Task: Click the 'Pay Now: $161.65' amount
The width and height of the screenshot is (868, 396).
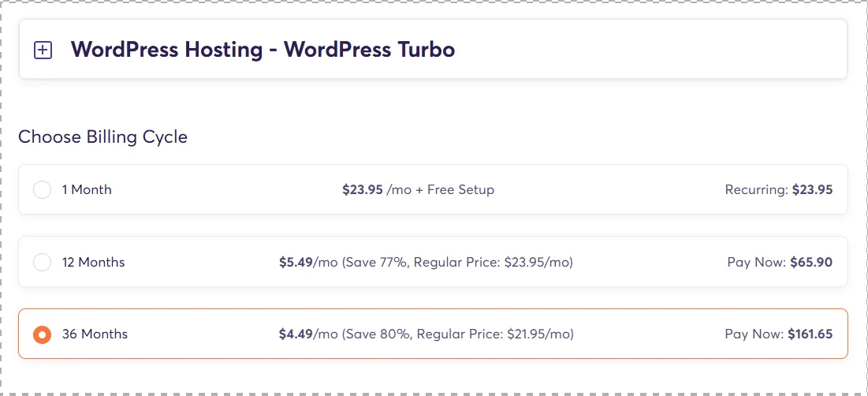Action: pos(778,334)
